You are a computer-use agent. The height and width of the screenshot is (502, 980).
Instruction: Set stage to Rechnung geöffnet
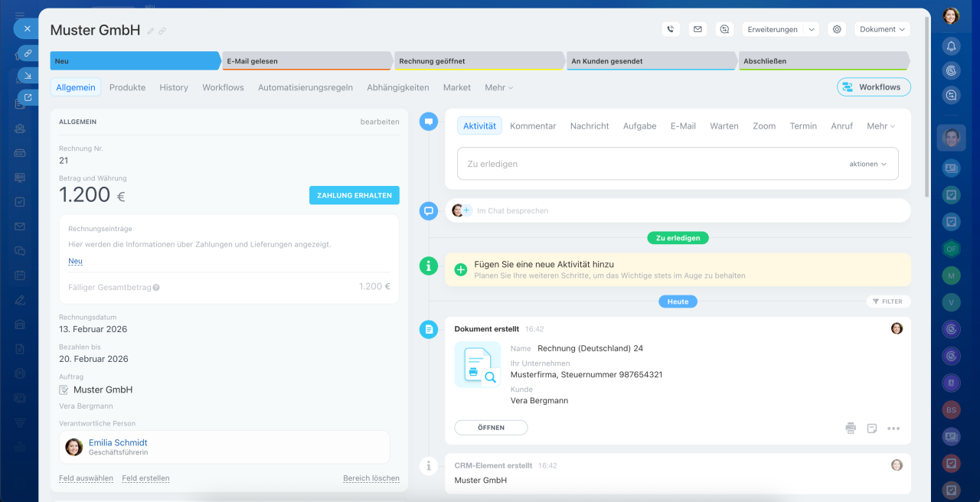[x=479, y=61]
